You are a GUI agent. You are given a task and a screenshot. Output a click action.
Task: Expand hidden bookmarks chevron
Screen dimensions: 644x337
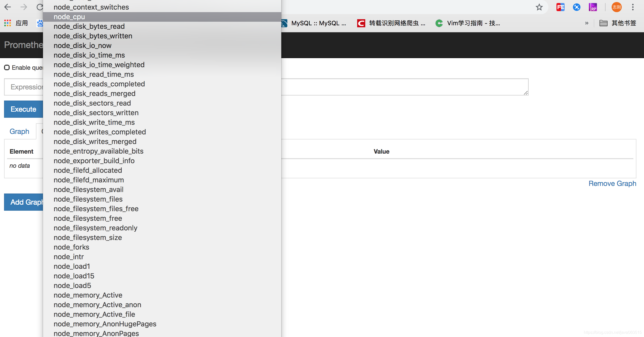(587, 23)
